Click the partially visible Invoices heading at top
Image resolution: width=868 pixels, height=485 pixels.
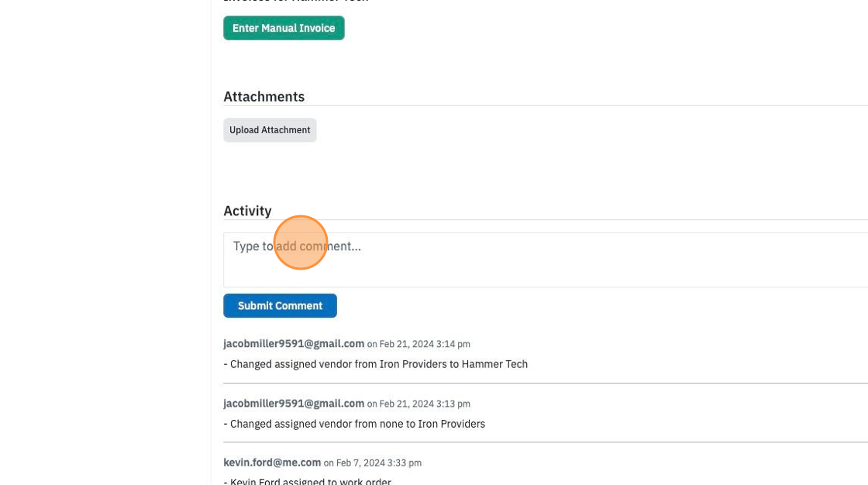(x=295, y=1)
